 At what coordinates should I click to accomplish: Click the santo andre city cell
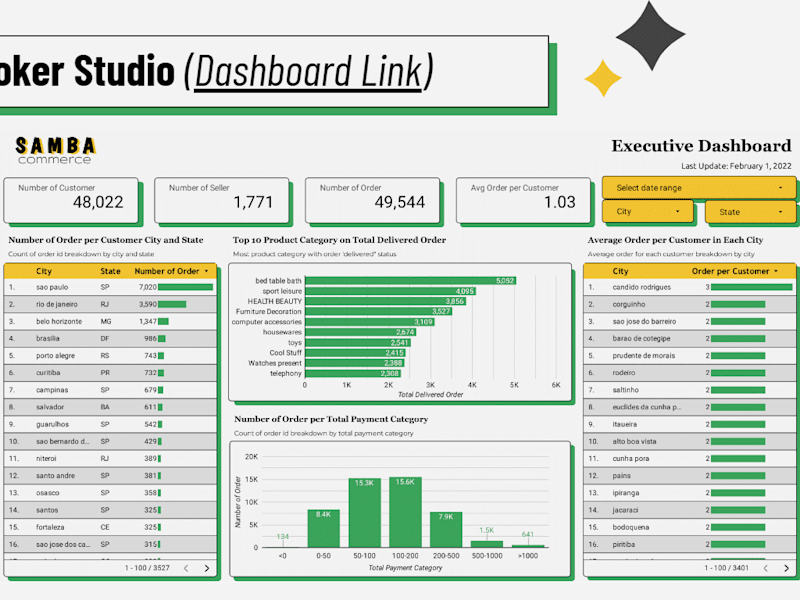[x=55, y=476]
